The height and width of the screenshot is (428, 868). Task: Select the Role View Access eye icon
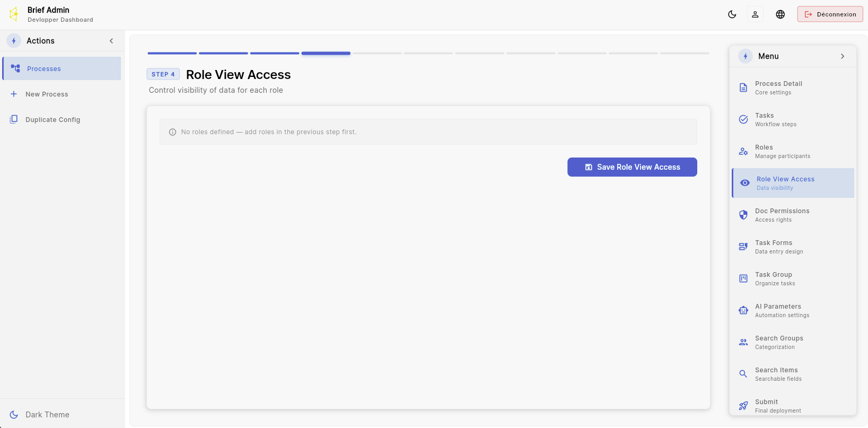745,183
